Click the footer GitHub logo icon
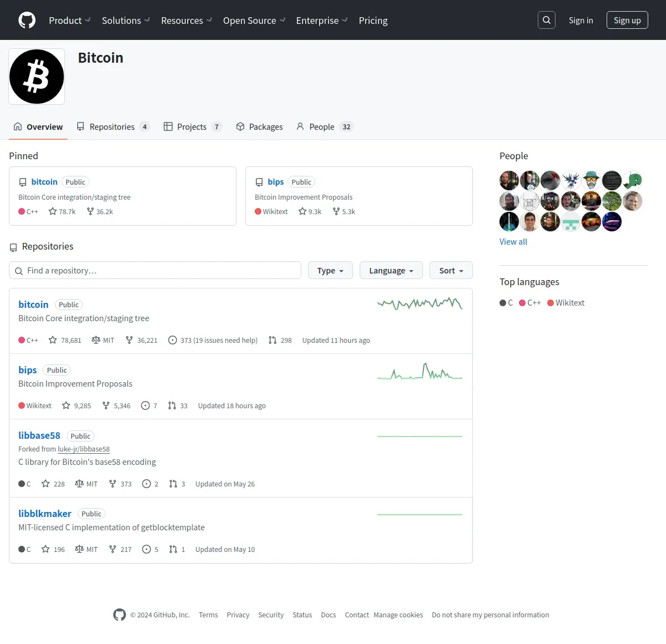This screenshot has width=666, height=644. tap(119, 615)
